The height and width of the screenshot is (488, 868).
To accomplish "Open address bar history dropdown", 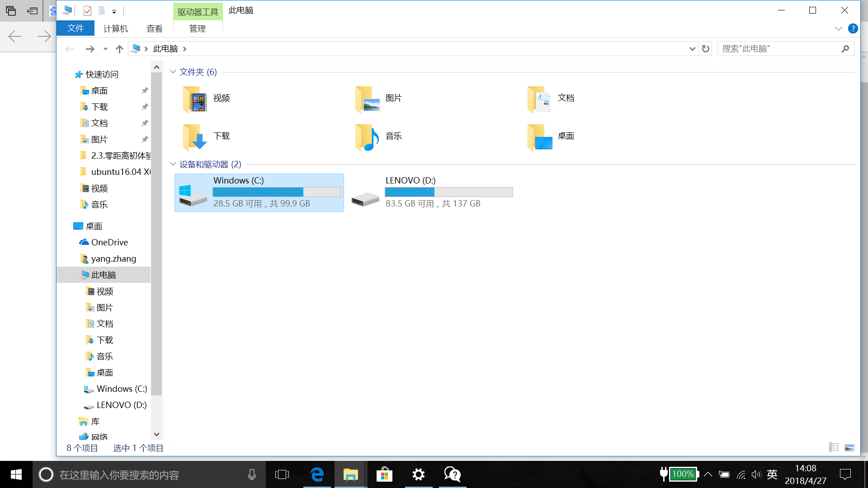I will pyautogui.click(x=692, y=49).
